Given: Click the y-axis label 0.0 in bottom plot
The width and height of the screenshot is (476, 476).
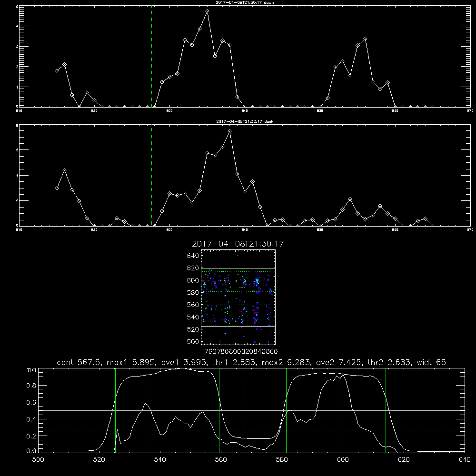Looking at the screenshot, I should (x=31, y=451).
